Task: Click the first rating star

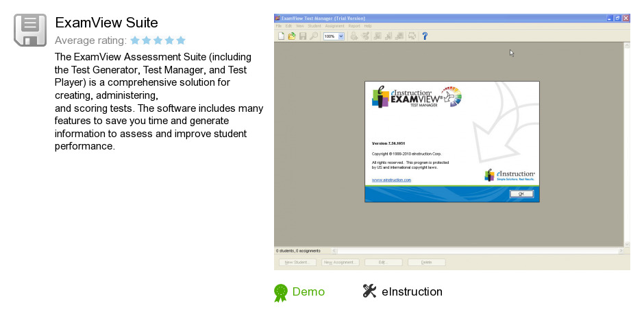Action: 135,40
